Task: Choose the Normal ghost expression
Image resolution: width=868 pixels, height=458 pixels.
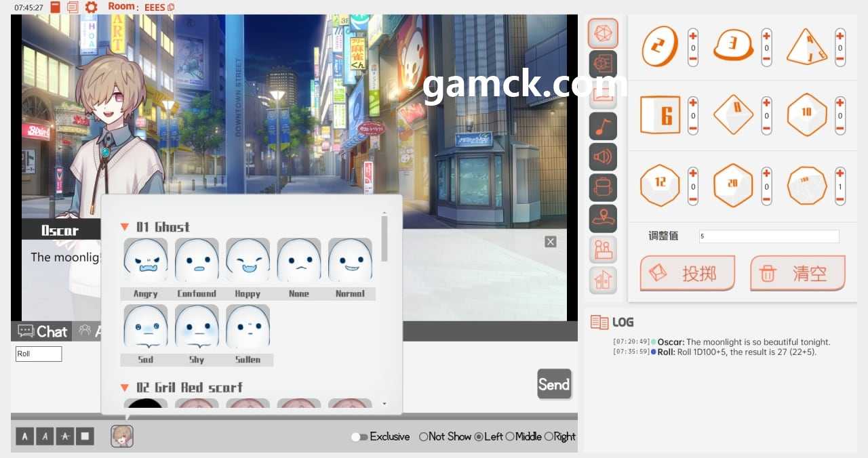Action: pos(350,260)
